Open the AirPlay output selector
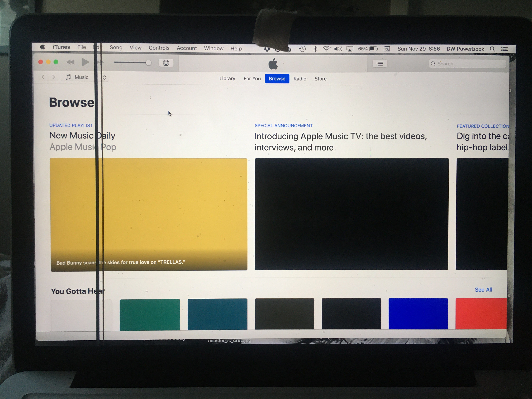This screenshot has height=399, width=532. pyautogui.click(x=166, y=63)
